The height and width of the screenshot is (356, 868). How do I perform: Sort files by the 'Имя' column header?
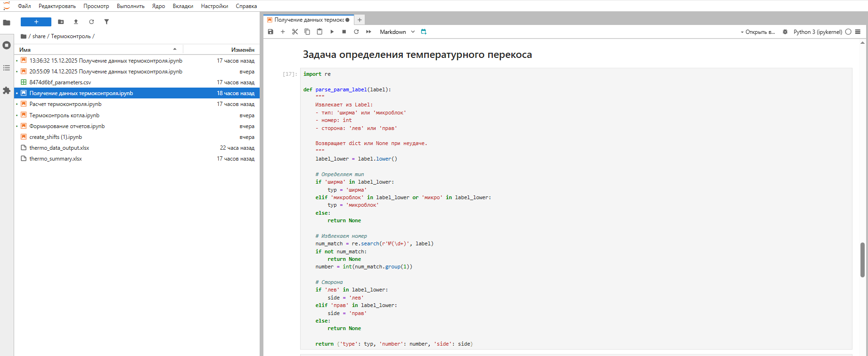pyautogui.click(x=25, y=49)
